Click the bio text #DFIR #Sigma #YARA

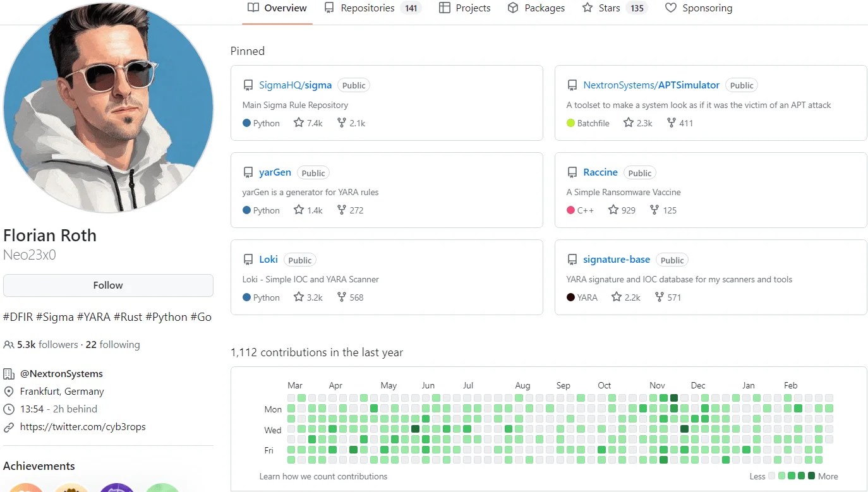pyautogui.click(x=107, y=317)
